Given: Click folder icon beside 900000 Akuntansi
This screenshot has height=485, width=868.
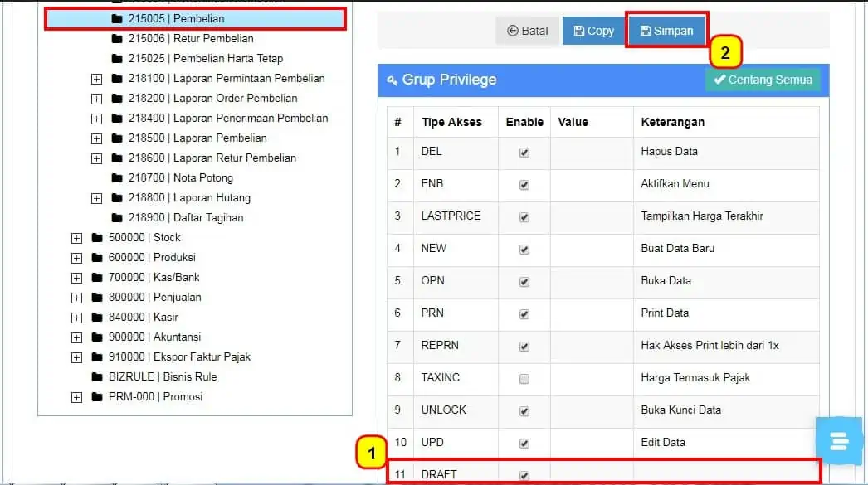Looking at the screenshot, I should click(x=97, y=337).
